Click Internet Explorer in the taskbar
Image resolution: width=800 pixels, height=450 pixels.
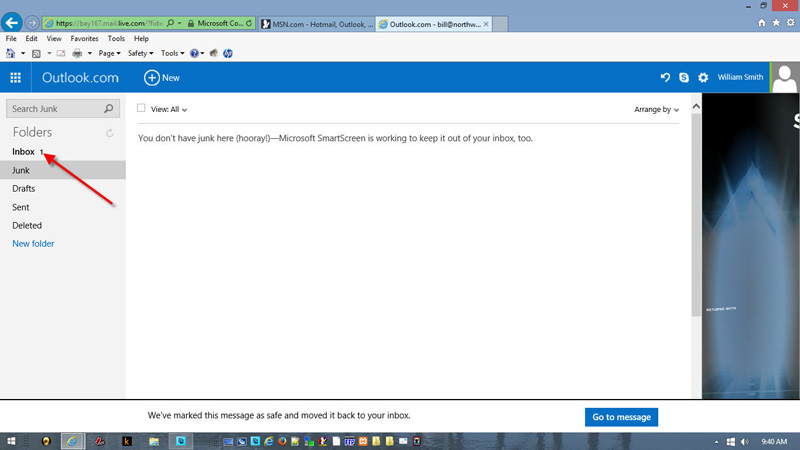(x=71, y=441)
